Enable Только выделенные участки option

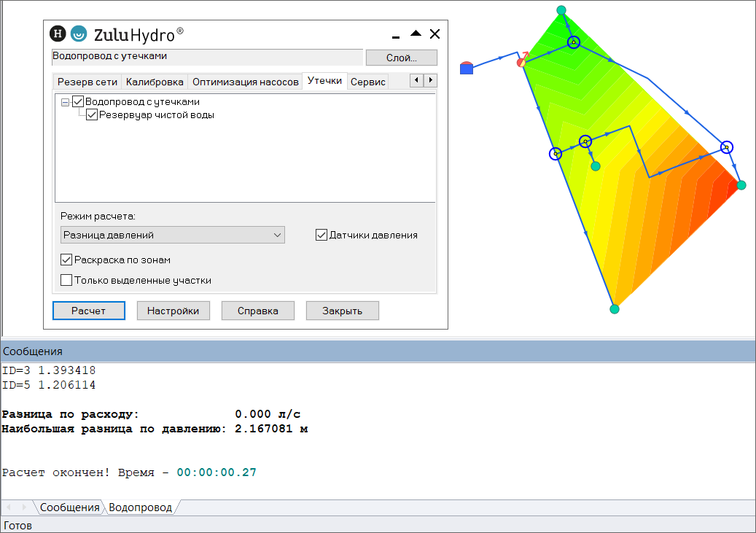[x=66, y=280]
